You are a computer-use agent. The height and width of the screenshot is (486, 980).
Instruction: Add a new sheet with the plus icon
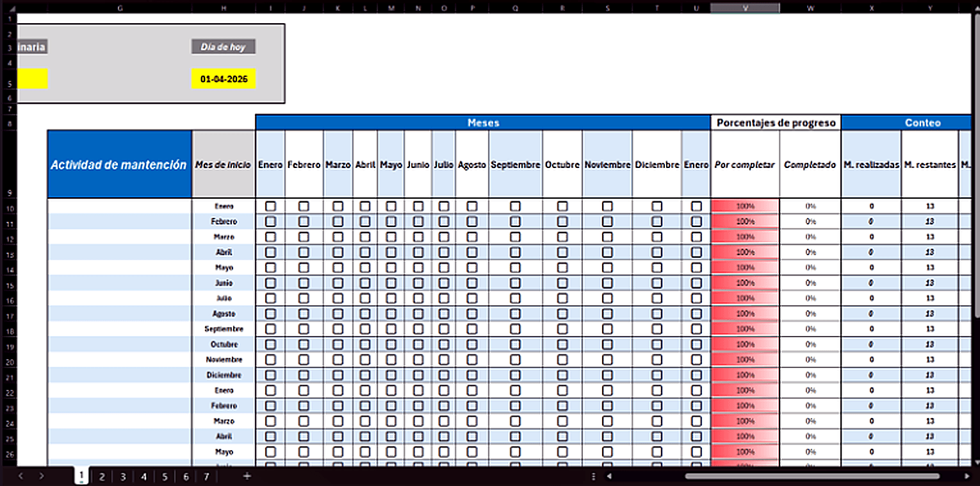tap(247, 476)
